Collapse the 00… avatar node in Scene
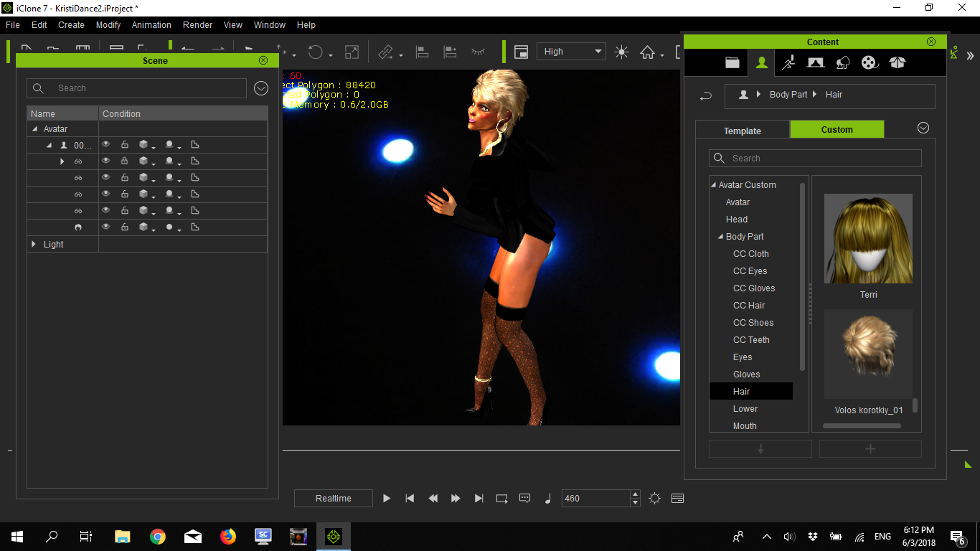 coord(50,145)
